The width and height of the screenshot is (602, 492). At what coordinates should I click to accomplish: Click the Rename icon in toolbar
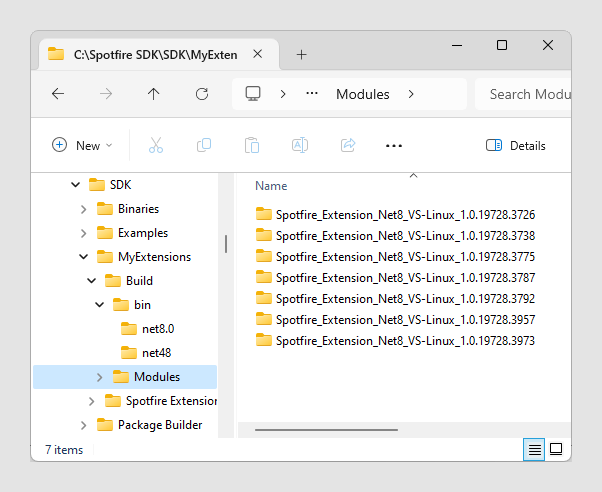click(299, 145)
